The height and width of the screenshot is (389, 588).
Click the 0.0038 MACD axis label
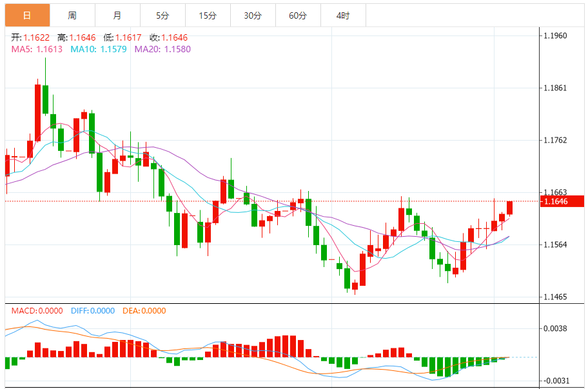click(x=555, y=328)
